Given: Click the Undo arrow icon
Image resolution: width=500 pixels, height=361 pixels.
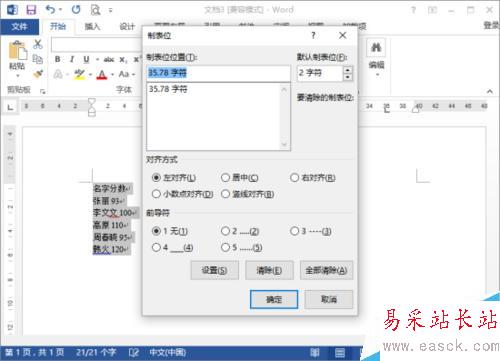Looking at the screenshot, I should pyautogui.click(x=50, y=9).
